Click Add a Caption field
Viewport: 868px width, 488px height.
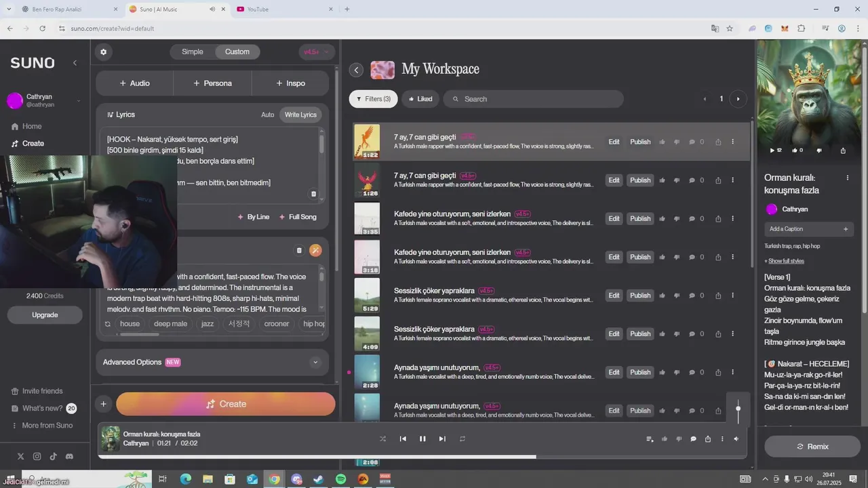[809, 229]
